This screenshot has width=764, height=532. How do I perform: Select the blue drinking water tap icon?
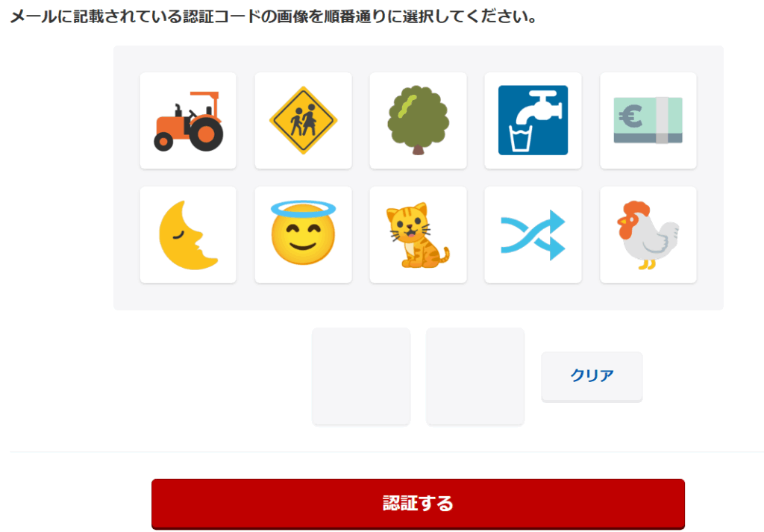[533, 120]
